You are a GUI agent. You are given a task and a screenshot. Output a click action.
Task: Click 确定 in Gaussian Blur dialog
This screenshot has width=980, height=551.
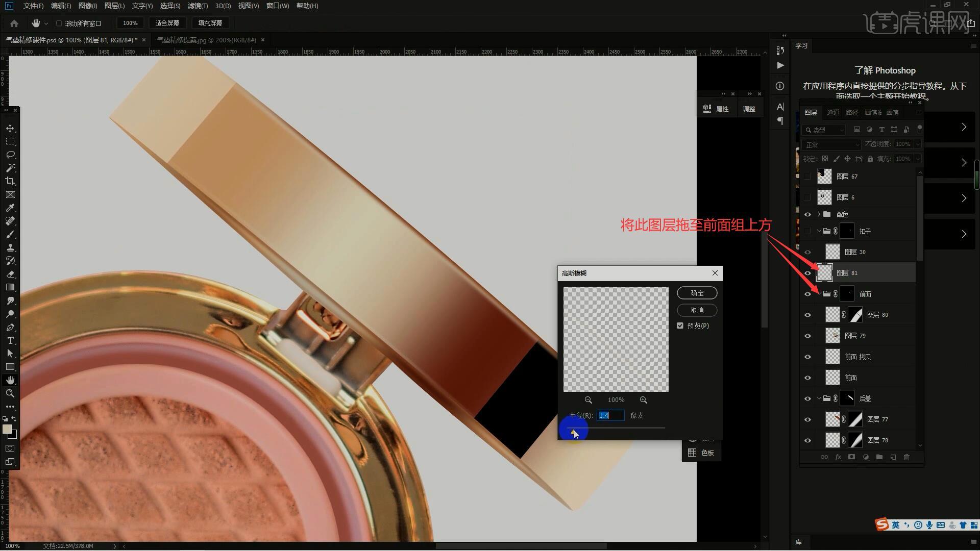coord(697,293)
